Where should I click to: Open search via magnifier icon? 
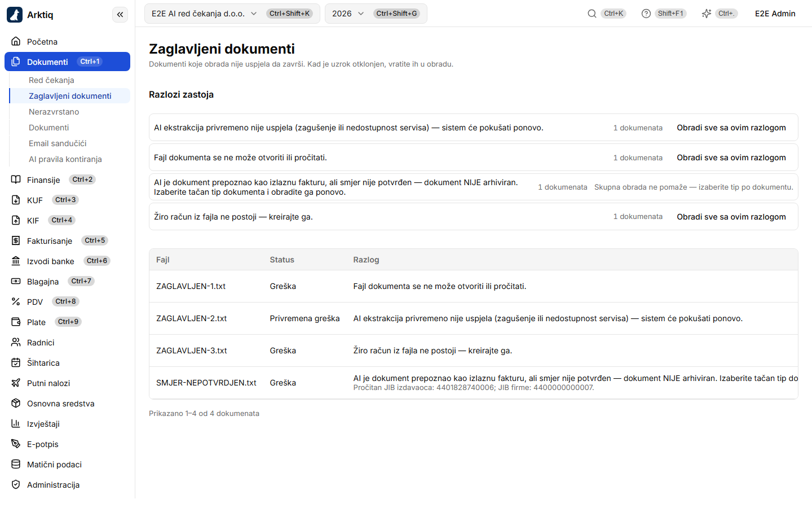pyautogui.click(x=592, y=14)
